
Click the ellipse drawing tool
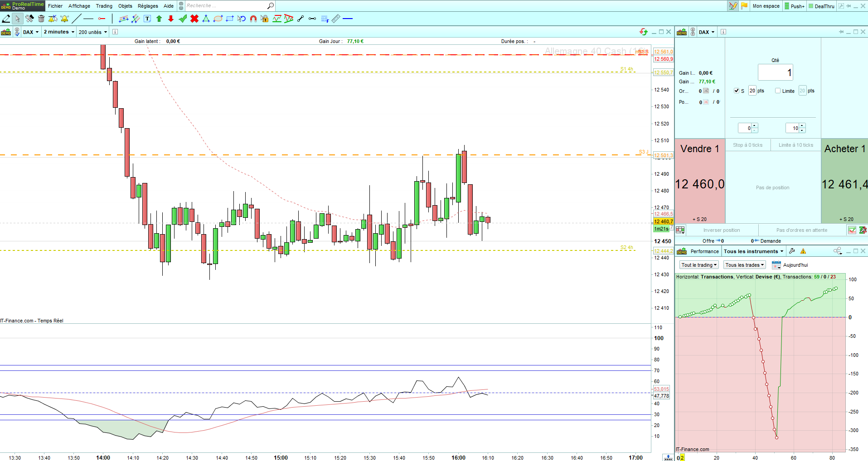tap(218, 19)
